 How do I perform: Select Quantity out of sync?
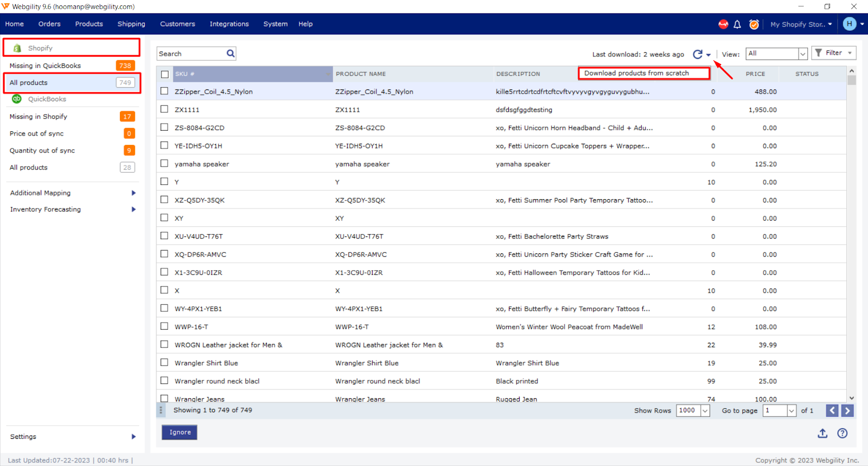click(72, 150)
